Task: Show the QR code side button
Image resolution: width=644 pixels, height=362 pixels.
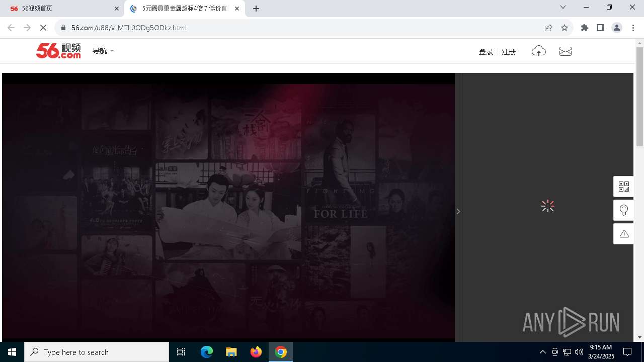Action: (x=624, y=187)
